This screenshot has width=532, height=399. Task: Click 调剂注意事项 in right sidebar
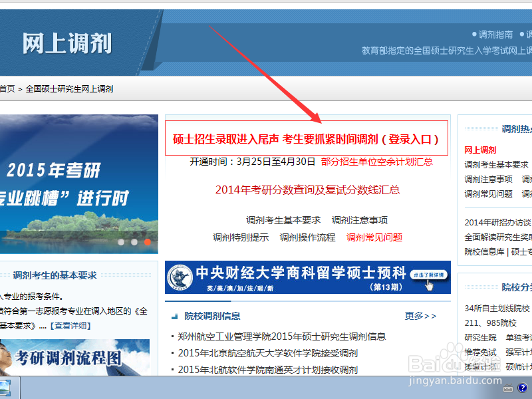[x=488, y=179]
